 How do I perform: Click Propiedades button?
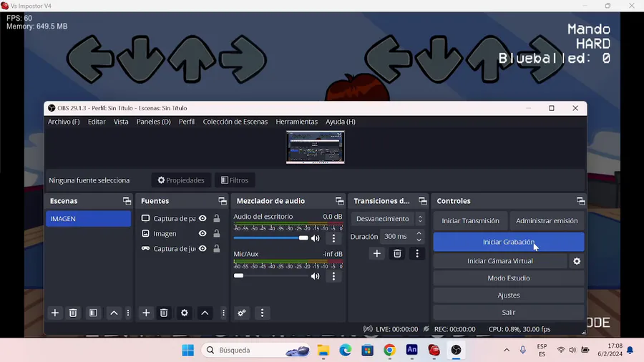pyautogui.click(x=181, y=180)
